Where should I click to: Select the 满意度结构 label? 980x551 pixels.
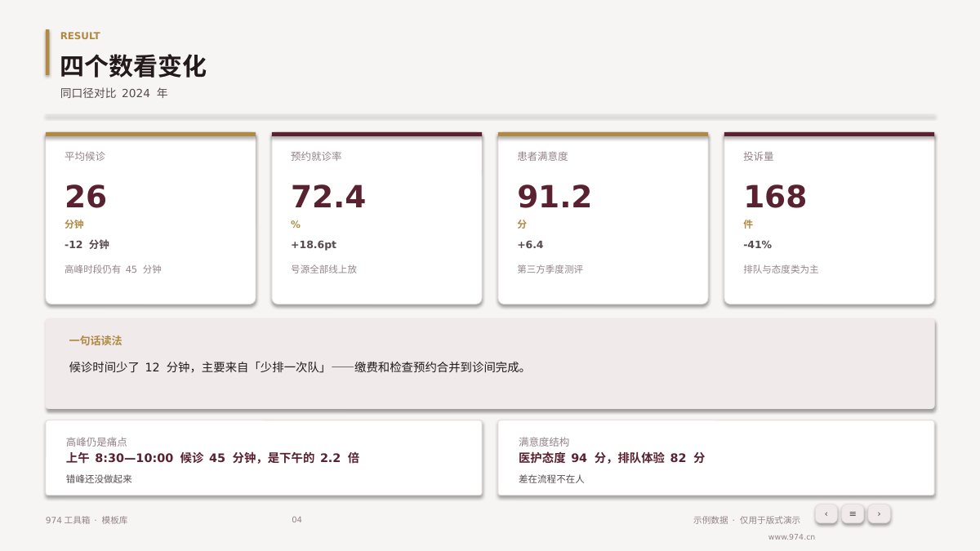pyautogui.click(x=544, y=442)
